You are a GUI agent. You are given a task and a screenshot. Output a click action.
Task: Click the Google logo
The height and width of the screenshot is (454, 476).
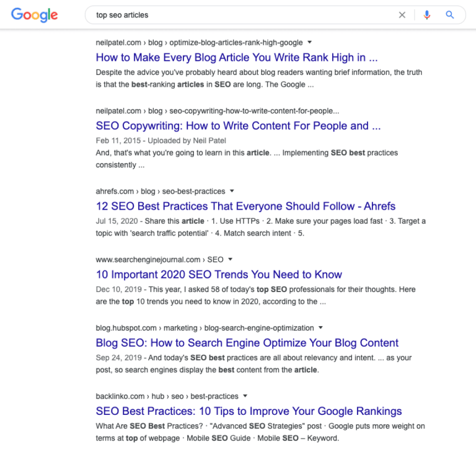[x=34, y=15]
